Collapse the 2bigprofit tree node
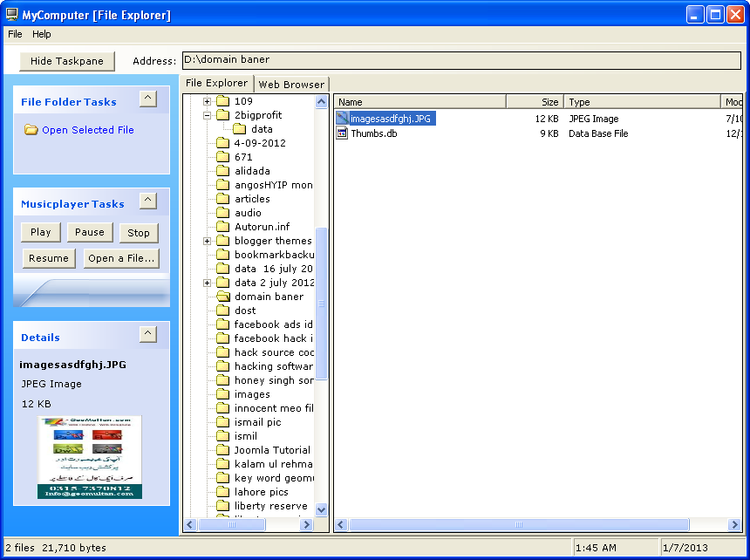The width and height of the screenshot is (750, 560). coord(206,115)
